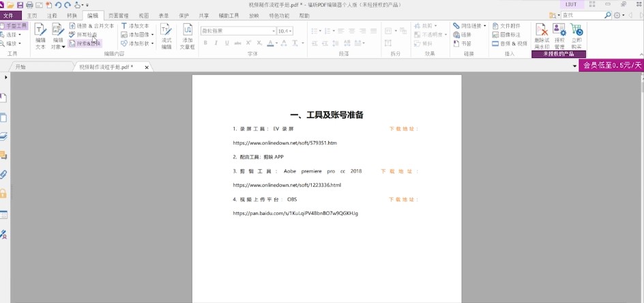Switch to the 开始 start document tab

point(20,67)
